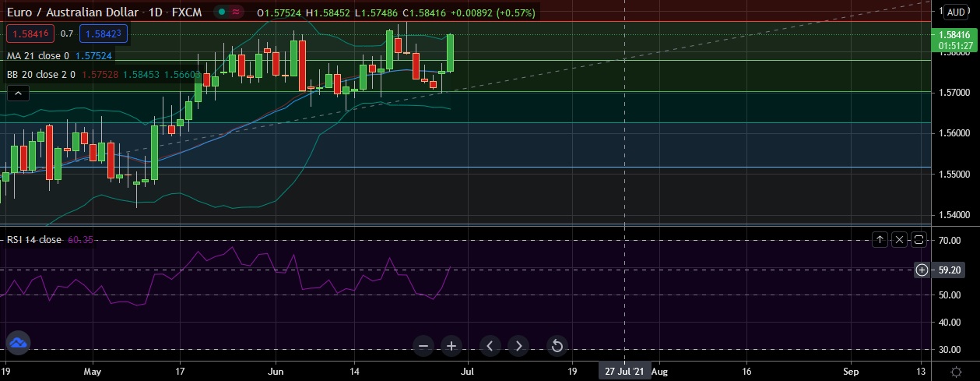
Task: Select the MA 21 close 0 indicator legend
Action: tap(38, 56)
